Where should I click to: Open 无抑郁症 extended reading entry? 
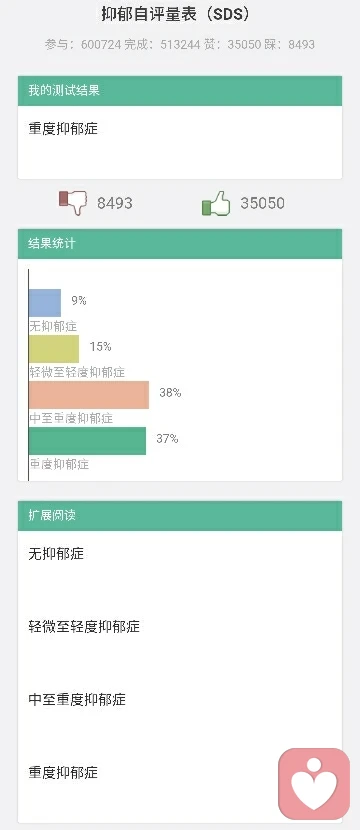coord(56,554)
